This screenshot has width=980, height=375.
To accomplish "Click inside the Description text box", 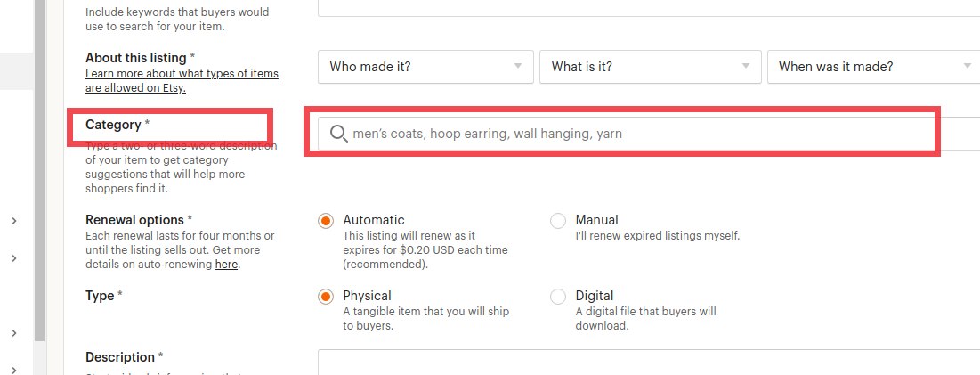I will pyautogui.click(x=649, y=363).
